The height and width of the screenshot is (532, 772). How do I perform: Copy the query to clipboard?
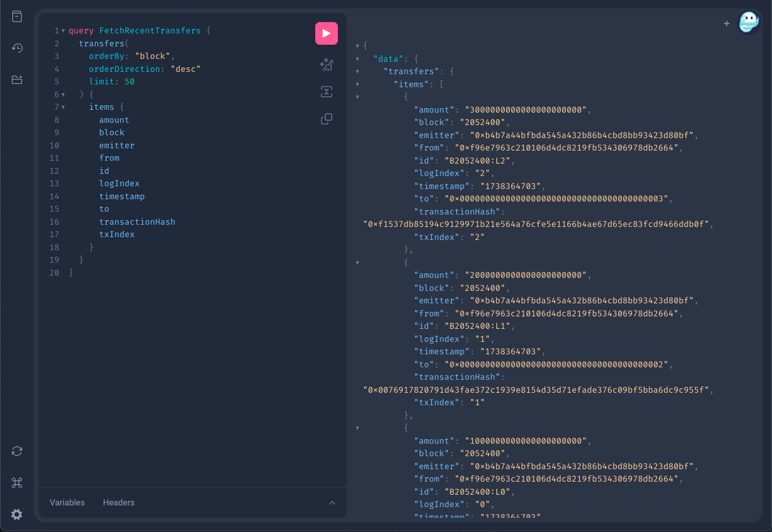(327, 118)
